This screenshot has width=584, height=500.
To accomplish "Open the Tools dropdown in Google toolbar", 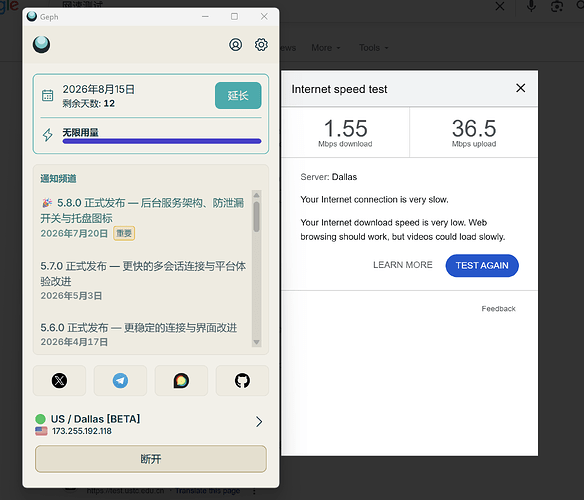I will [x=374, y=48].
